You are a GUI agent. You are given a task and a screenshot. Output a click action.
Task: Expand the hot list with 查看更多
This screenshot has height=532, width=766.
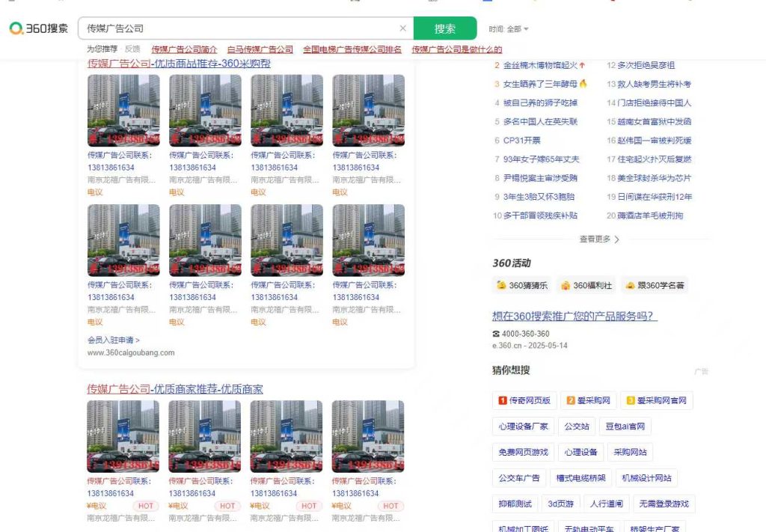(599, 239)
